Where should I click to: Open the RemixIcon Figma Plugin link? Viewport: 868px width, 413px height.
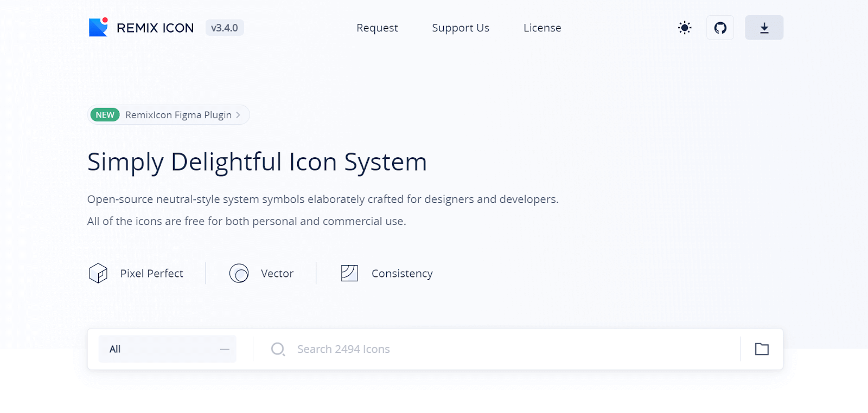pos(169,115)
